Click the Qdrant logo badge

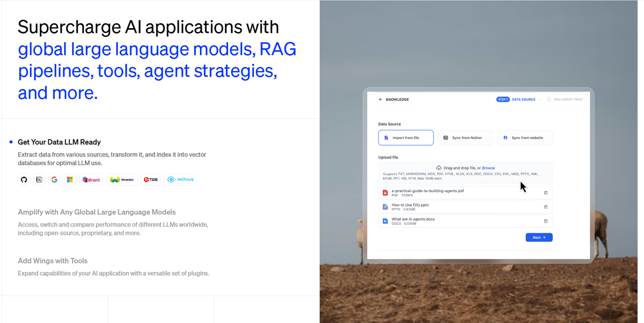tap(91, 179)
